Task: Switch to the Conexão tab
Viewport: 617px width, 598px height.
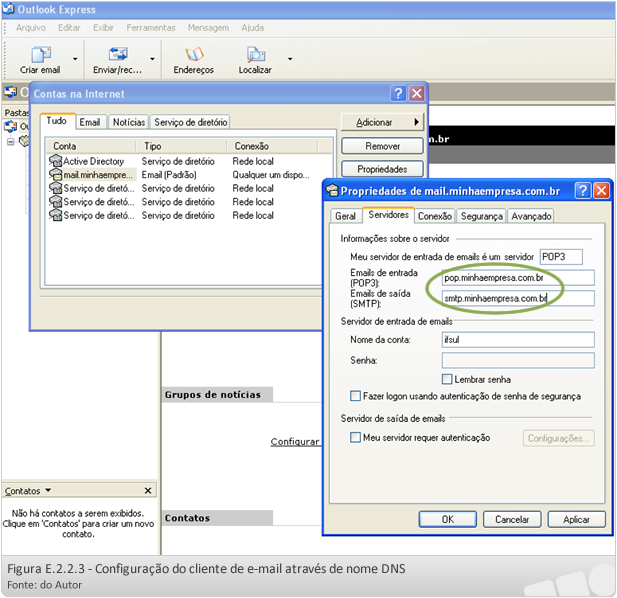Action: (x=434, y=216)
